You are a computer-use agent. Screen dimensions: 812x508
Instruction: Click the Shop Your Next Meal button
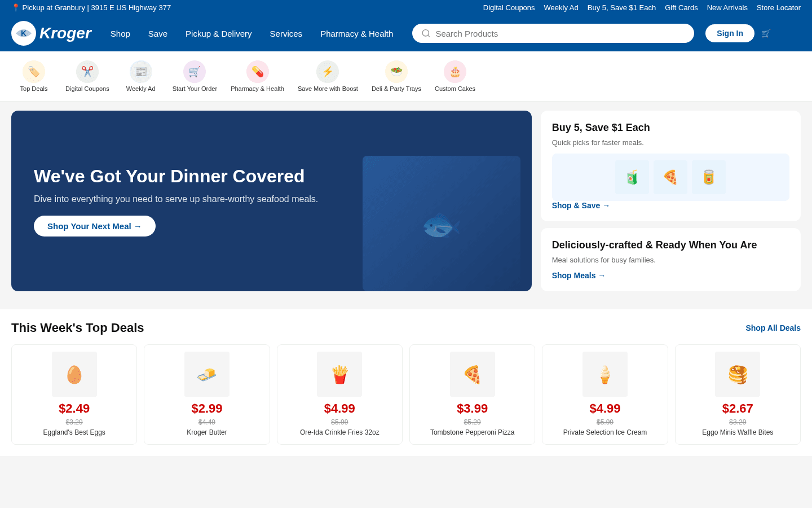coord(94,226)
